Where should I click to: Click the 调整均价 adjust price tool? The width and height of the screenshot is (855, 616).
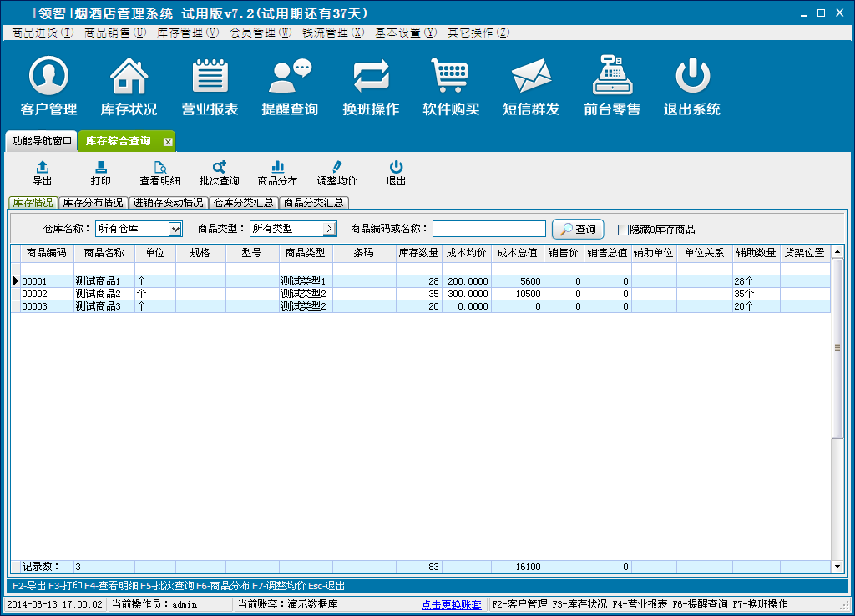[x=336, y=174]
